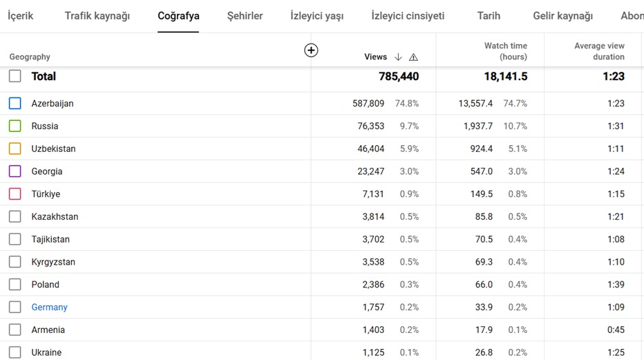Uncheck the green Russia checkbox
Viewport: 644px width, 360px height.
(15, 126)
